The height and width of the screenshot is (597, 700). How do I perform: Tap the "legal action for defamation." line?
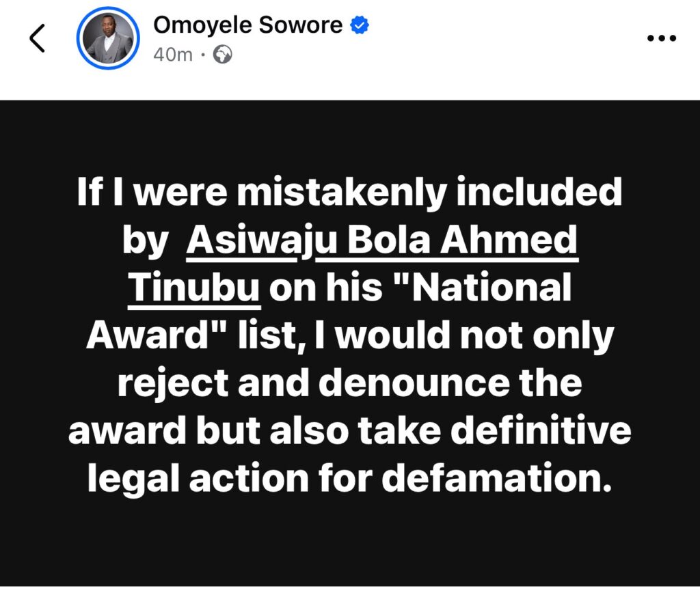click(349, 479)
